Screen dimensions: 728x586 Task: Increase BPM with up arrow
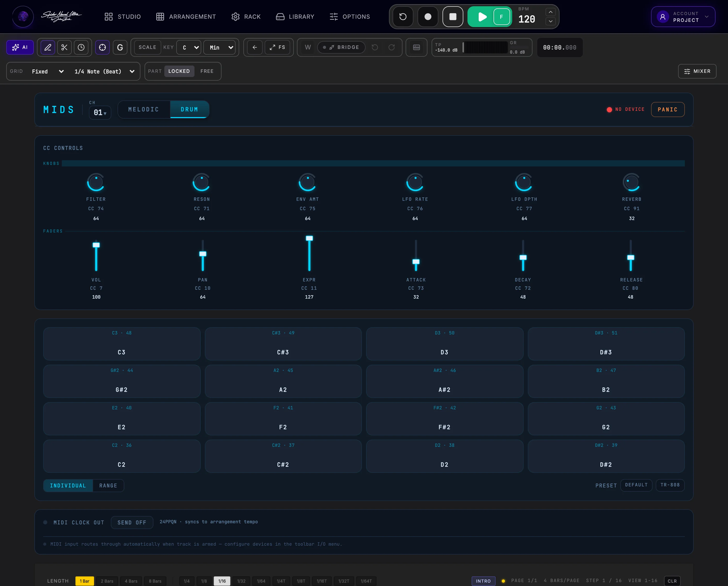tap(550, 12)
